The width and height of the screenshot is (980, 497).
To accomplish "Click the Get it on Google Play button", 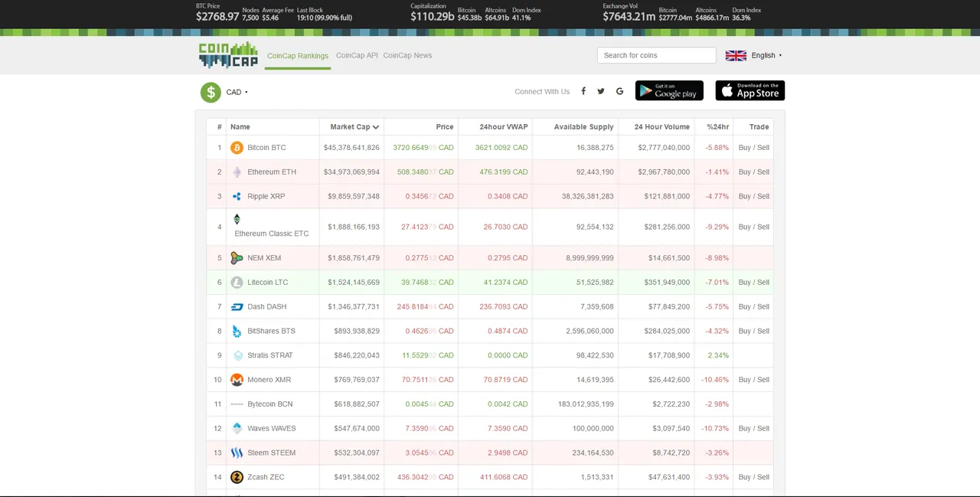I will tap(669, 90).
